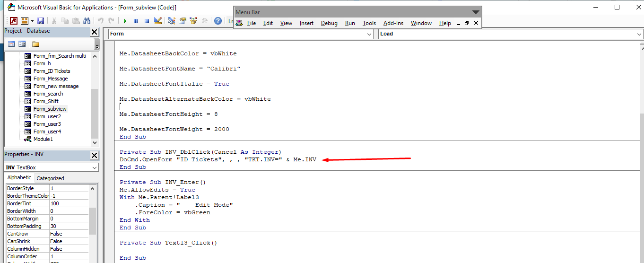Click the BottomPadding value 30
This screenshot has width=644, height=263.
click(x=69, y=226)
